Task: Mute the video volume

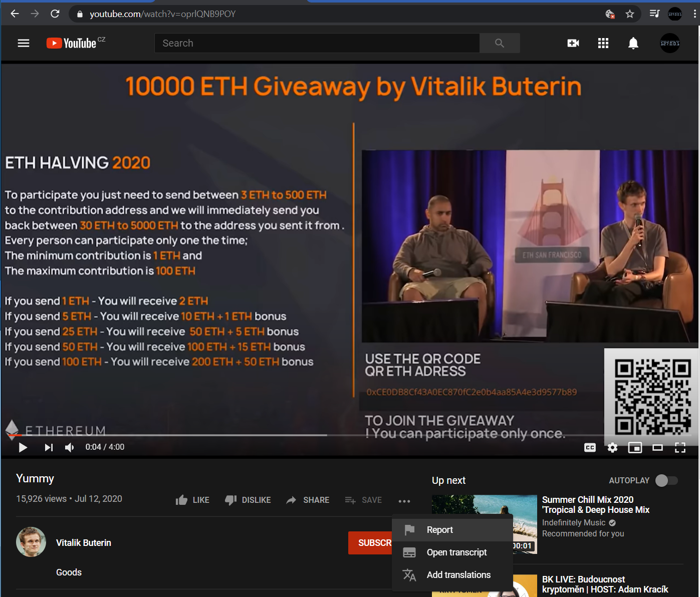Action: click(70, 447)
